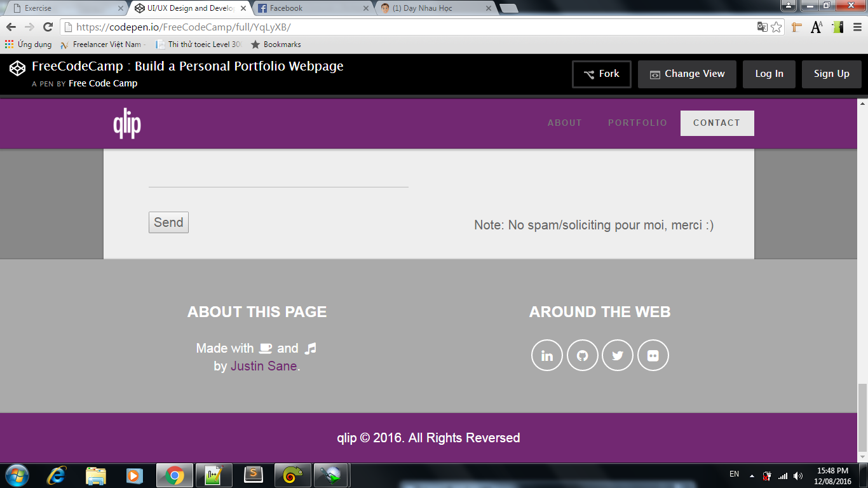Follow the Justin Sane link
868x488 pixels.
click(263, 367)
